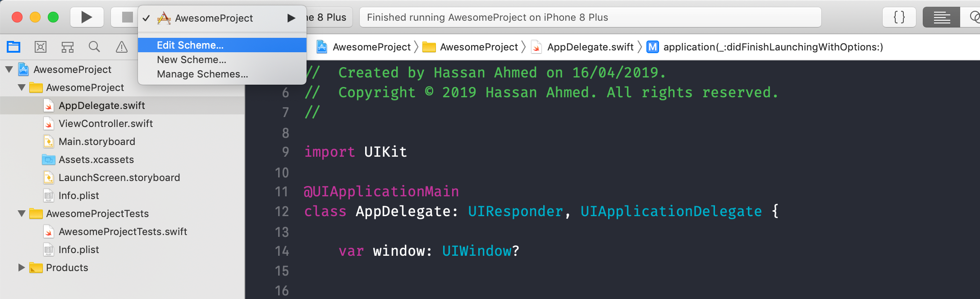Open the Symbol navigator hierarchy icon
The width and height of the screenshot is (980, 299).
[67, 46]
